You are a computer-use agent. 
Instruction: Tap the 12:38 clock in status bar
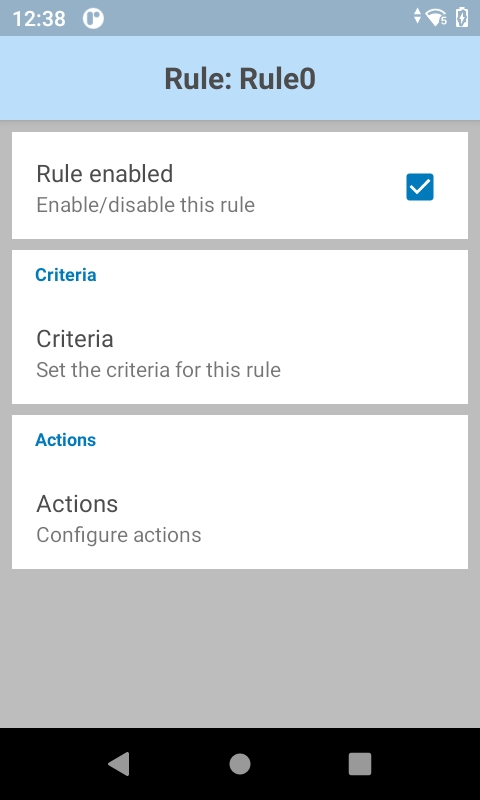39,19
